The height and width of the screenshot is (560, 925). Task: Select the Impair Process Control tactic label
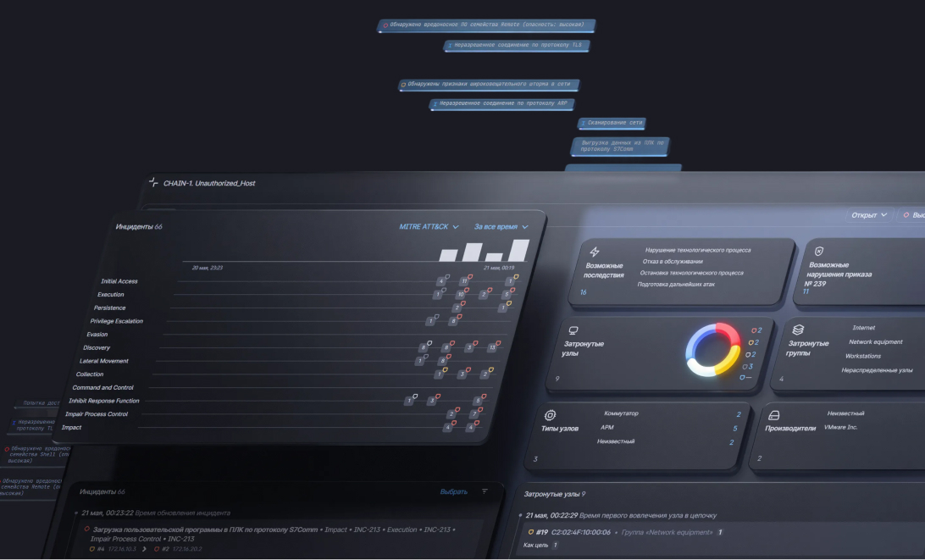(x=97, y=414)
